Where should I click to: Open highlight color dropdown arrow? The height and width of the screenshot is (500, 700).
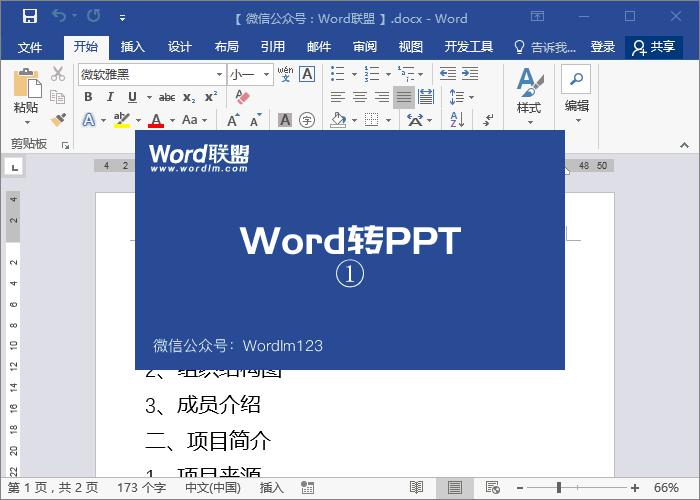138,120
